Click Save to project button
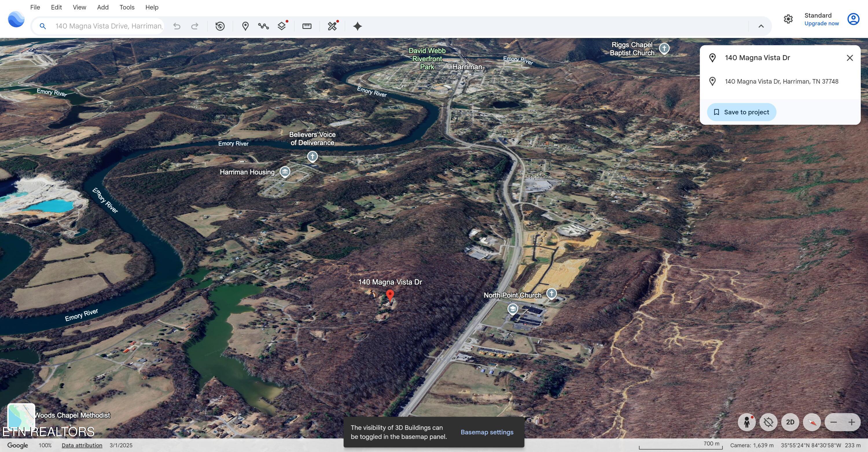The image size is (868, 452). (x=741, y=112)
